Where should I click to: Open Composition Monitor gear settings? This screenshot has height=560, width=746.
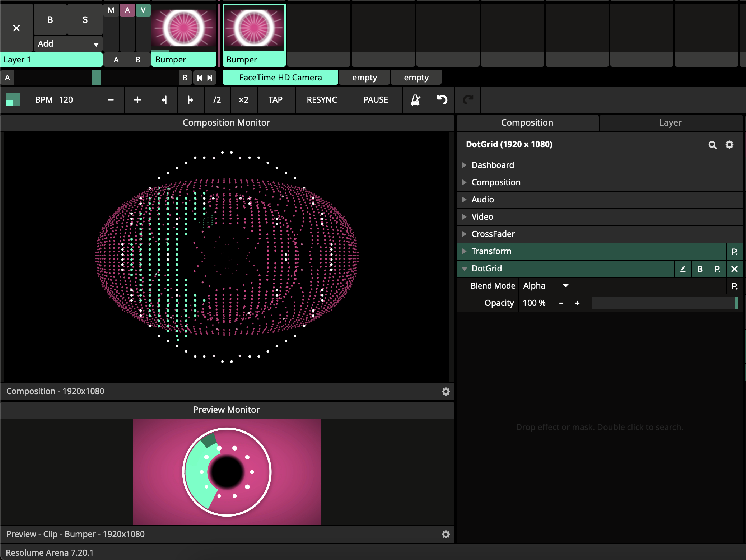pos(446,391)
